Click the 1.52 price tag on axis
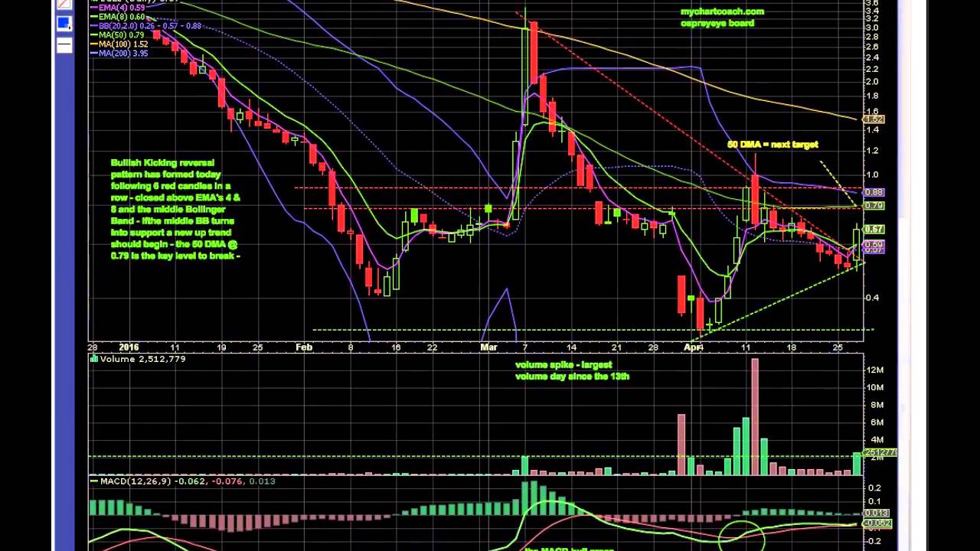 point(874,119)
